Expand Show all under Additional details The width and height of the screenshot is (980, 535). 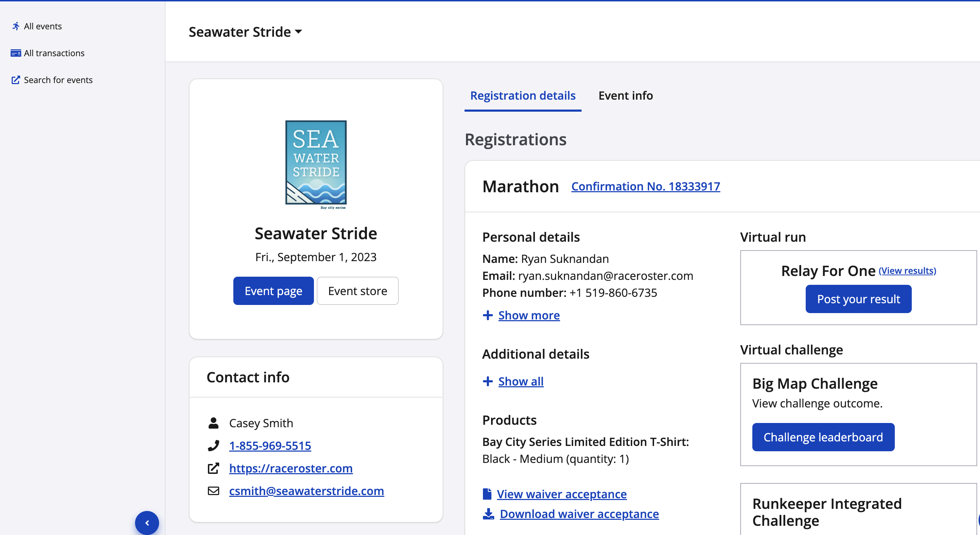520,381
